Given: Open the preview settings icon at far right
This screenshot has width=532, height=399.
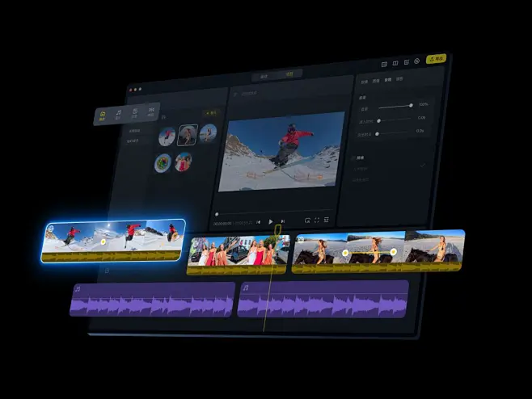Looking at the screenshot, I should click(x=325, y=220).
